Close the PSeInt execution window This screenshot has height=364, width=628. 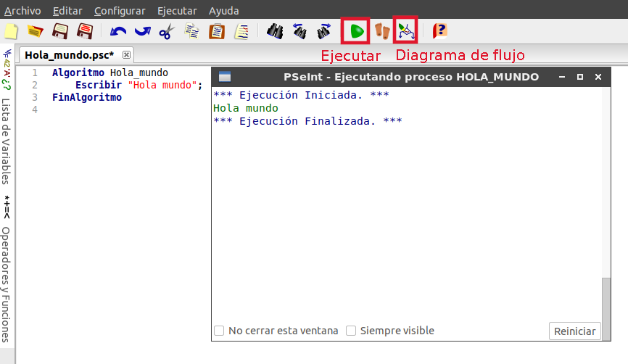[x=598, y=77]
